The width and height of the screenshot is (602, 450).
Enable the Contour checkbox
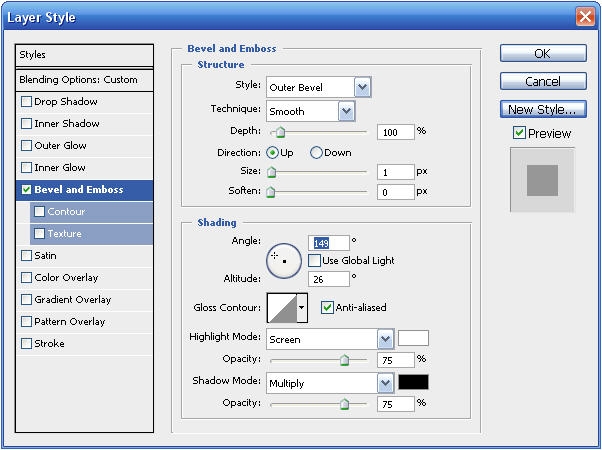click(x=39, y=212)
